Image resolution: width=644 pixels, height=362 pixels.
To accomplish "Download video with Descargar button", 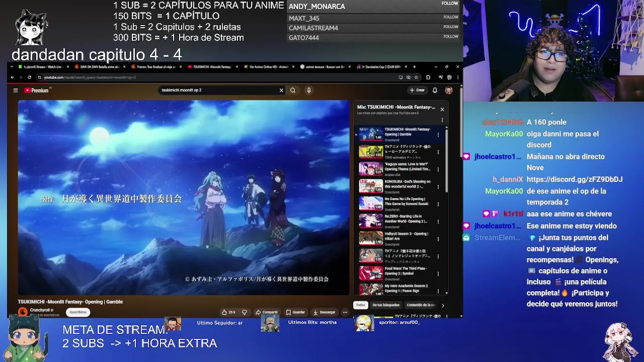I will 324,312.
